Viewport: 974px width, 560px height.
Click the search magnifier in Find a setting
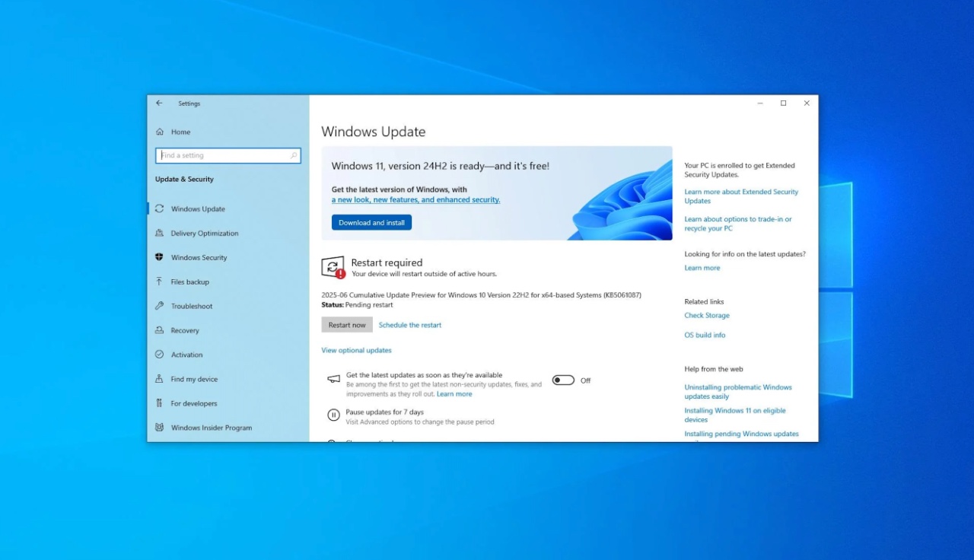[x=294, y=155]
